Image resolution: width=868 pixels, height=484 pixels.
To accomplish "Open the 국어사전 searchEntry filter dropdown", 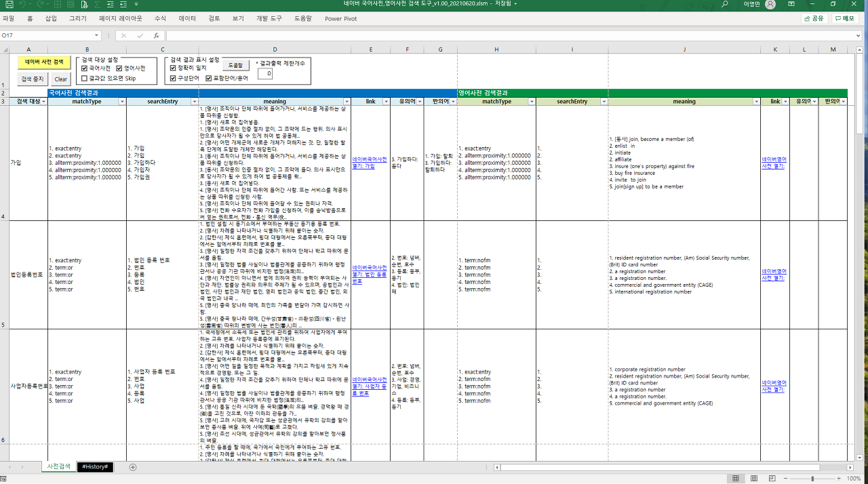I will [x=194, y=102].
